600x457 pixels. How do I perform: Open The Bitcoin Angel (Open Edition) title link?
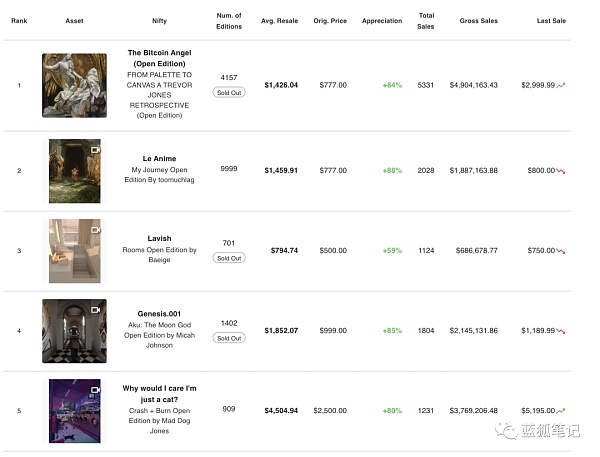pos(159,58)
